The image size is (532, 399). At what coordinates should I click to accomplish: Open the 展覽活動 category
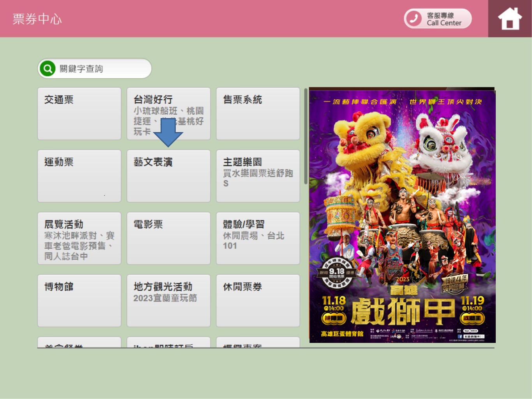point(79,238)
